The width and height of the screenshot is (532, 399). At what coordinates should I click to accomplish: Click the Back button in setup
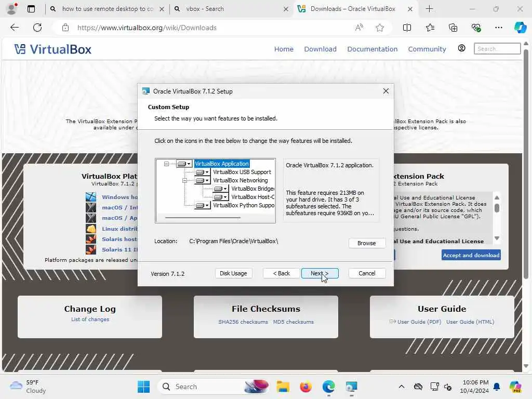[281, 273]
